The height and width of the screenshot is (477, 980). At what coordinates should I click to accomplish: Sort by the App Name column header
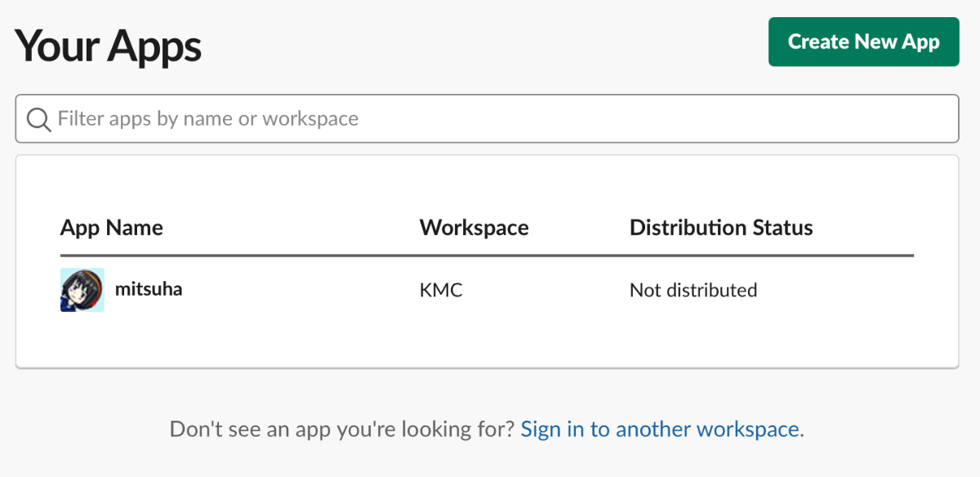click(x=112, y=227)
